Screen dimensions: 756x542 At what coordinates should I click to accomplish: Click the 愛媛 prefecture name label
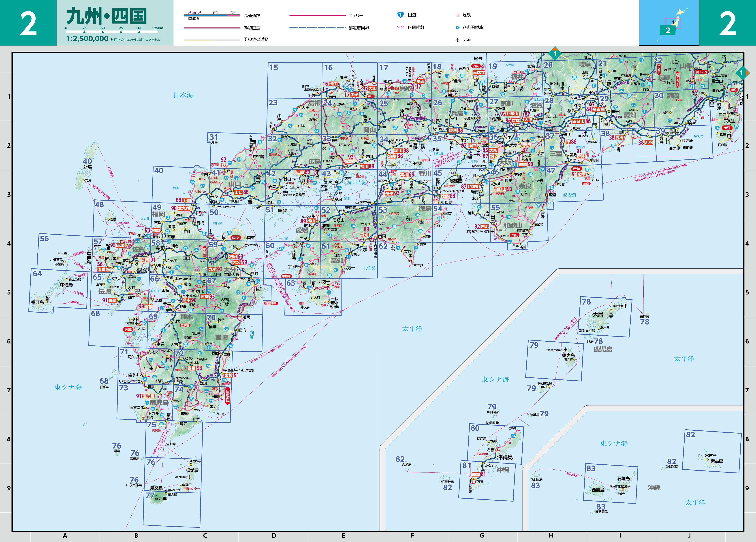click(302, 230)
